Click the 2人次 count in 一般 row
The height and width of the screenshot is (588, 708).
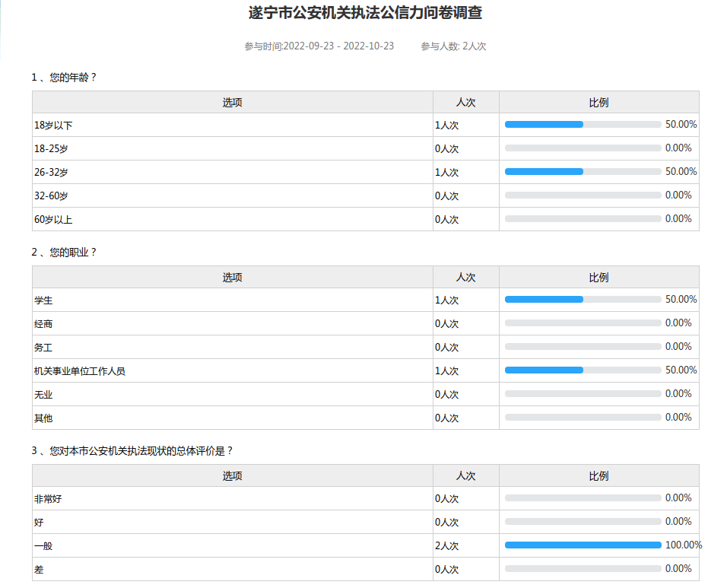(446, 546)
